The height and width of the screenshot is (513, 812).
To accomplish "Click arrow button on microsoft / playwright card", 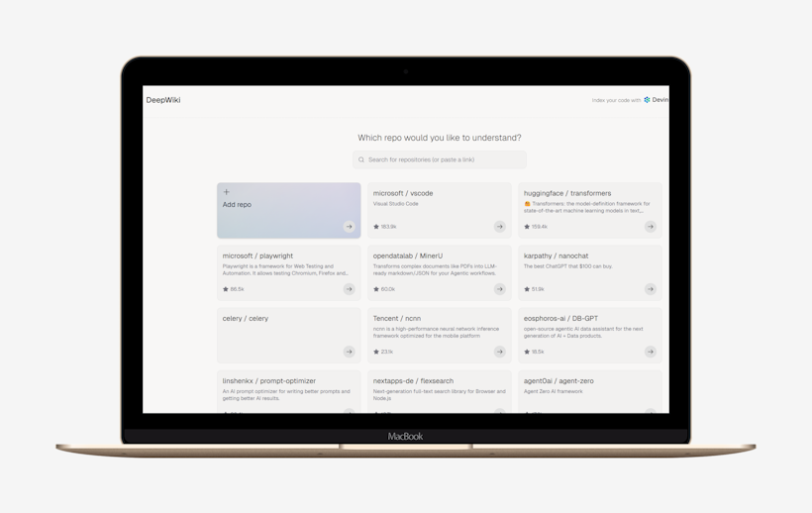I will pos(349,289).
